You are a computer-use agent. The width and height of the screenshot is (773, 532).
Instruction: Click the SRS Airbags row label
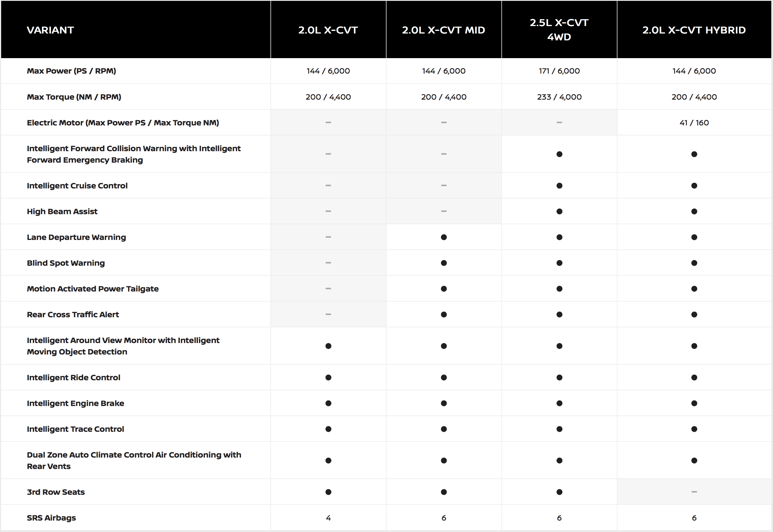click(51, 518)
